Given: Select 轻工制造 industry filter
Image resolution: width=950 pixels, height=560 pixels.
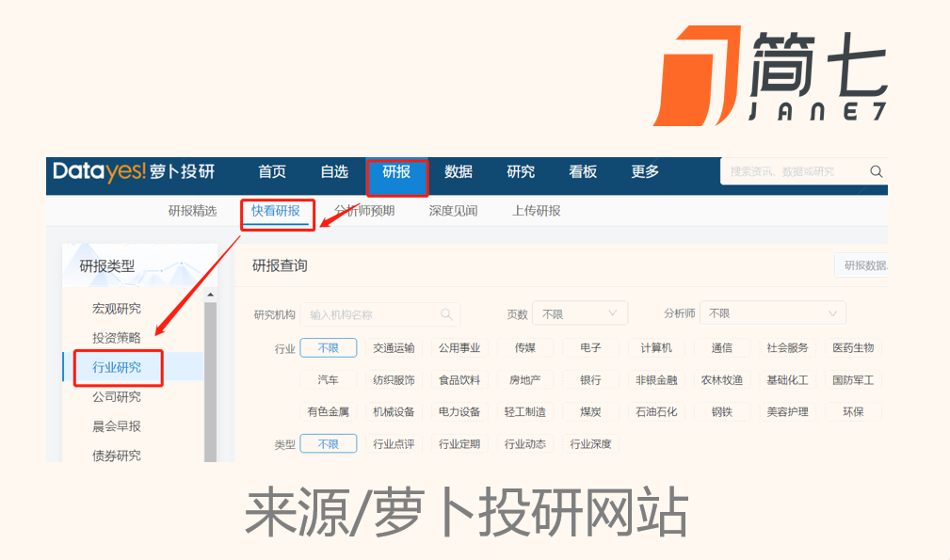Looking at the screenshot, I should pyautogui.click(x=525, y=412).
